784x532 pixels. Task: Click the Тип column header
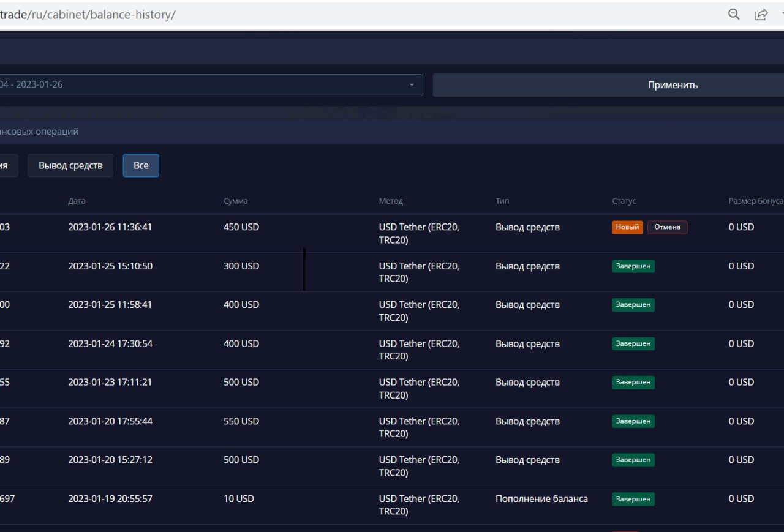coord(502,201)
